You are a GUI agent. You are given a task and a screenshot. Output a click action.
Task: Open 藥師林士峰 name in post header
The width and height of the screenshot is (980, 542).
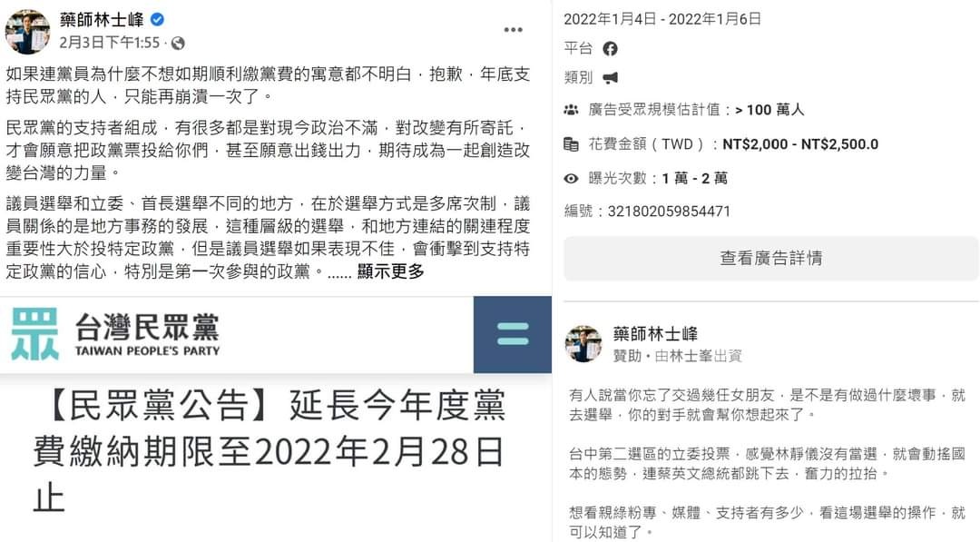102,20
